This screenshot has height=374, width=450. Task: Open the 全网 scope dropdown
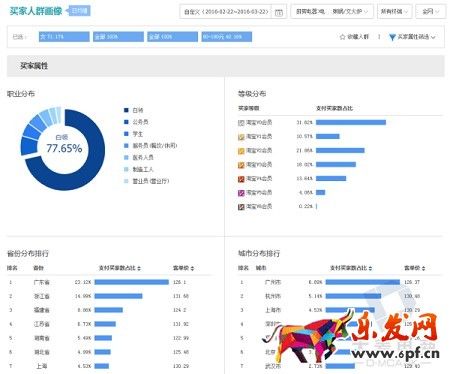coord(431,12)
